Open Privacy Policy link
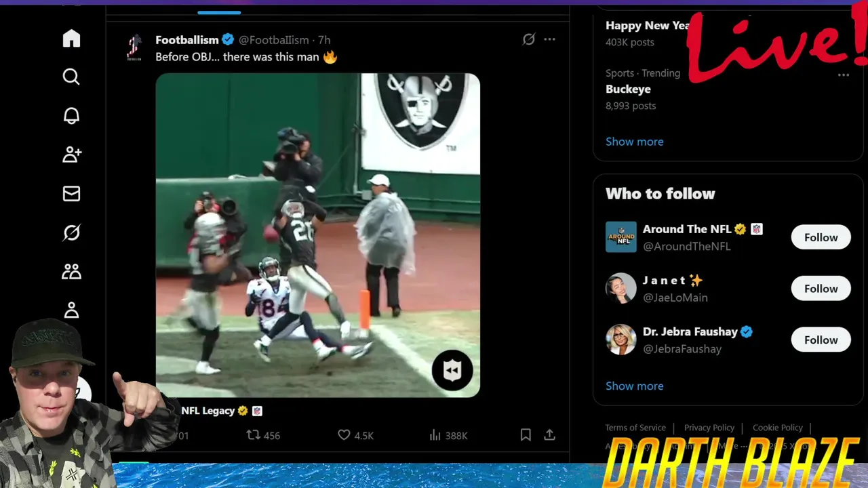 (x=709, y=428)
